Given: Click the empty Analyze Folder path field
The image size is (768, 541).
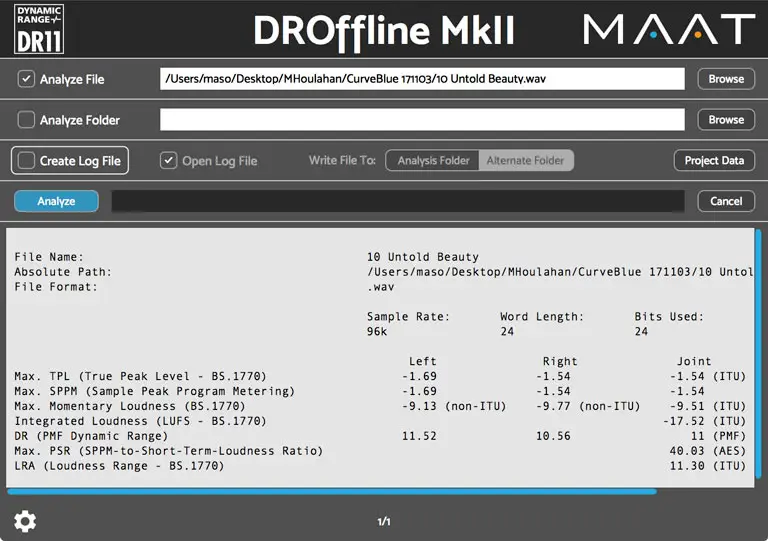Looking at the screenshot, I should point(422,119).
